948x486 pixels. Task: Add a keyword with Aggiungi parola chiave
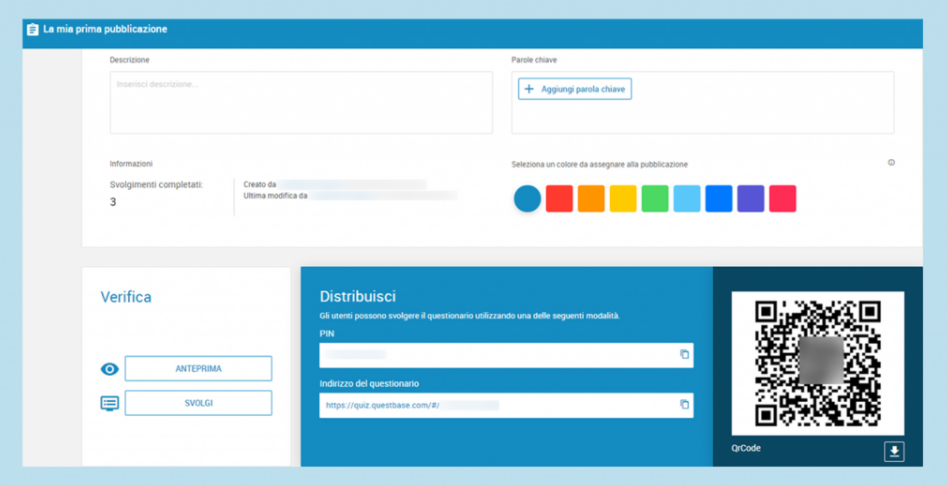click(575, 89)
